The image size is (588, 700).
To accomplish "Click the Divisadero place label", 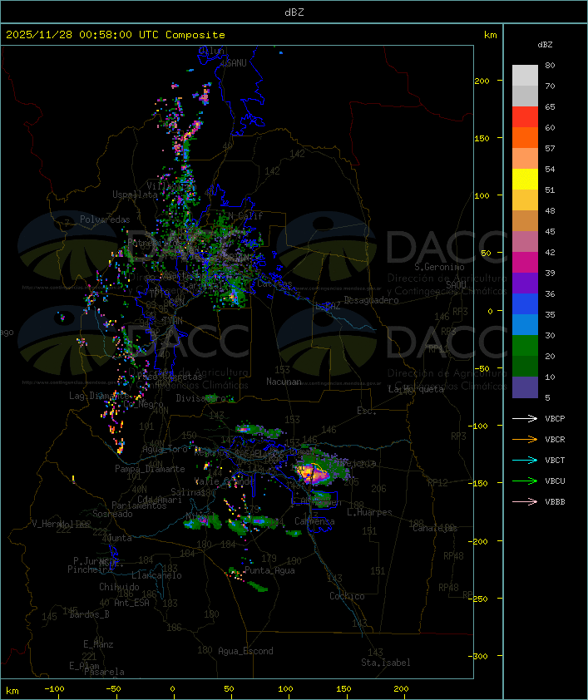I will click(201, 397).
